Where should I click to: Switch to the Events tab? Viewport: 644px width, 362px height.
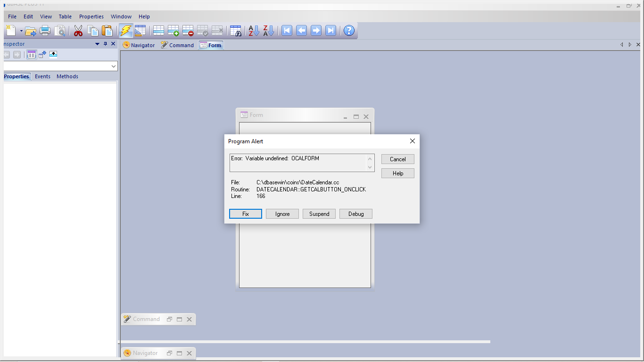pyautogui.click(x=42, y=76)
